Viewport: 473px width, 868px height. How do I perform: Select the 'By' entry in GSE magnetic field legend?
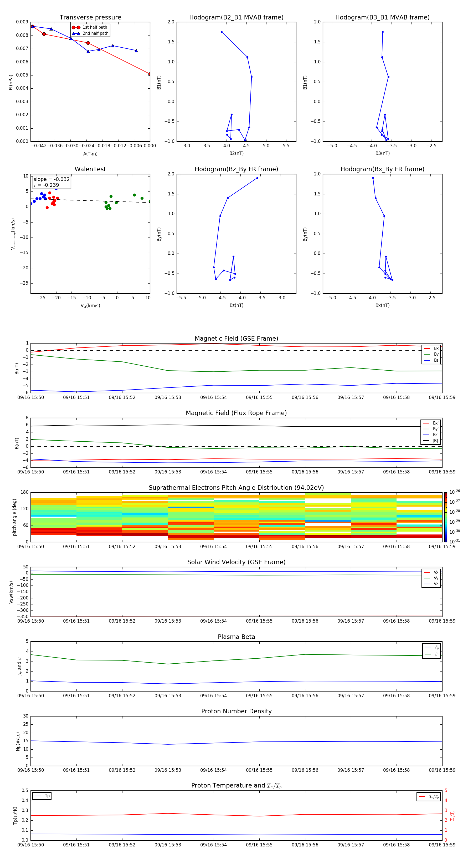[431, 355]
